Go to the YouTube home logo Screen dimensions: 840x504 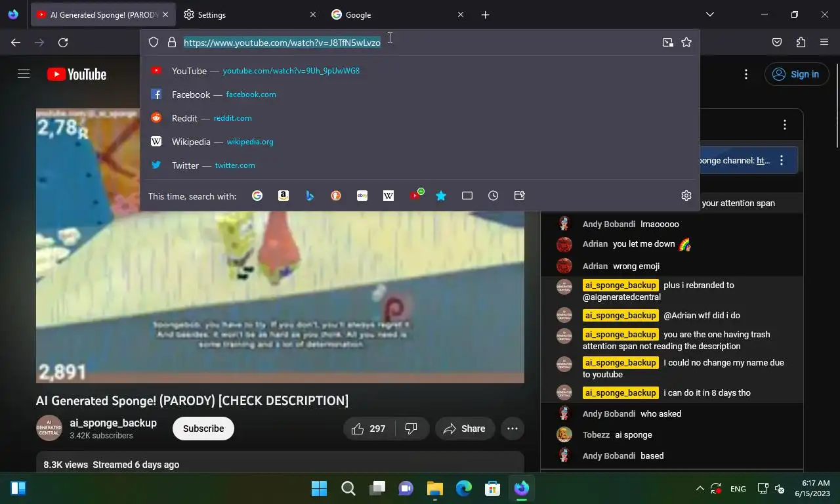77,74
